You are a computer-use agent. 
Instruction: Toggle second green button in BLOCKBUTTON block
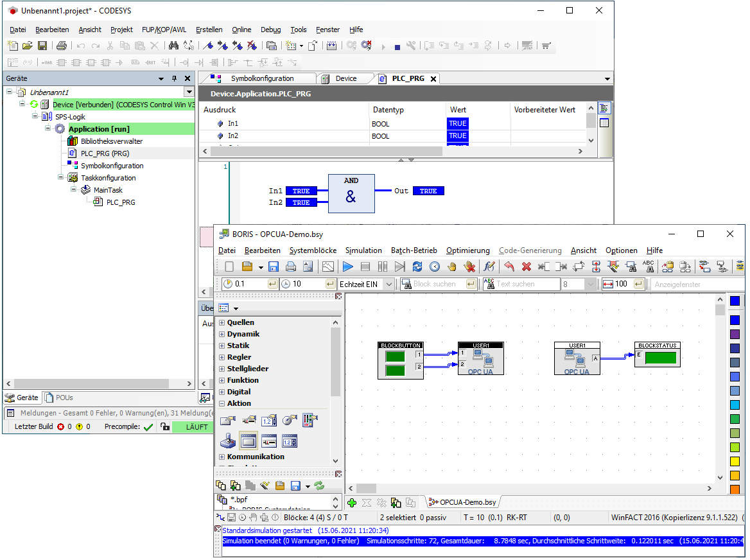[395, 371]
